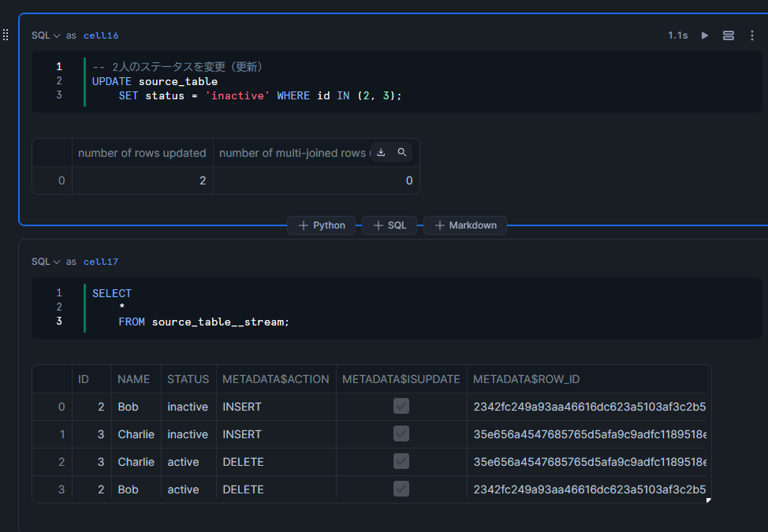Search cell16 results with magnifier icon

[401, 152]
